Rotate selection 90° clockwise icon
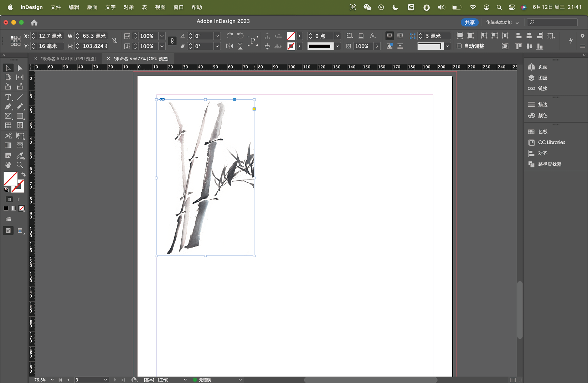Viewport: 588px width, 383px height. click(229, 36)
